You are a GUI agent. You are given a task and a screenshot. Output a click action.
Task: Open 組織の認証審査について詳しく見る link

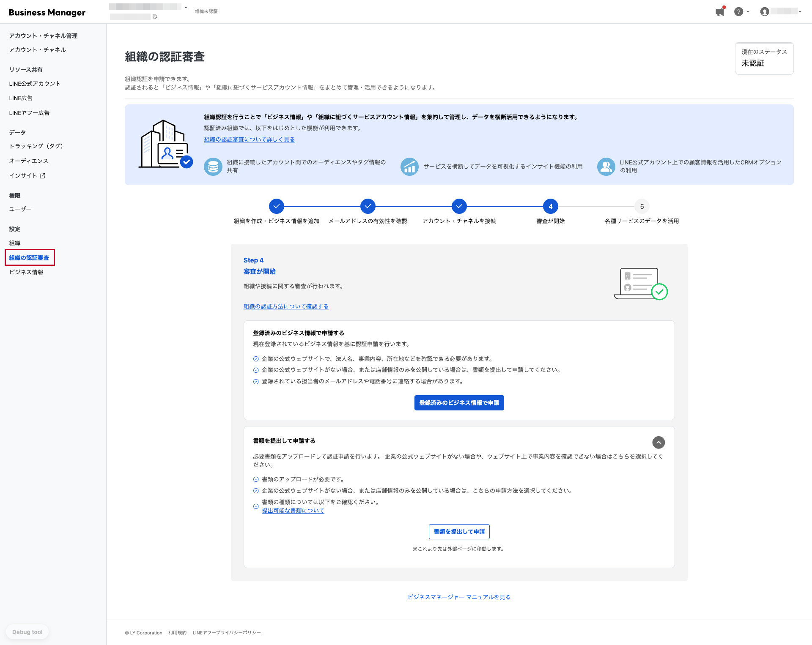click(250, 139)
